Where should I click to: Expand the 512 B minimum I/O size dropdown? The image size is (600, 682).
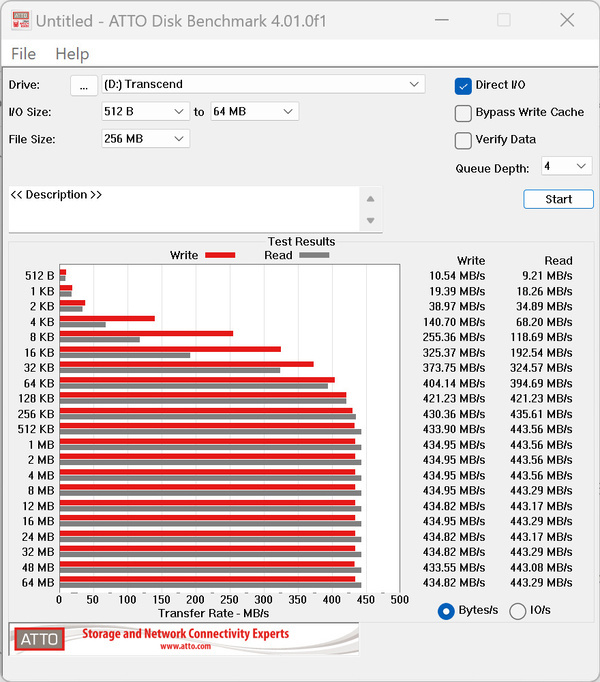click(145, 112)
